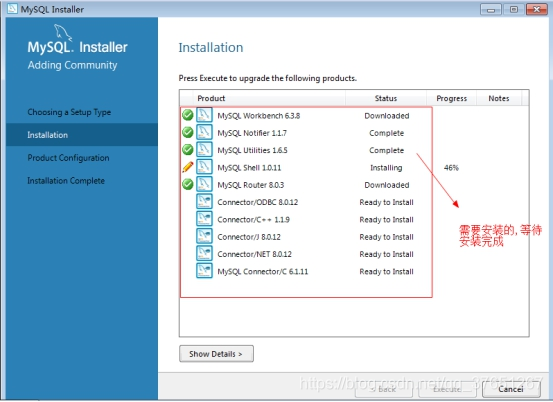Screen dimensions: 553x402
Task: Click the Connector/ODBC 8.0.12 product icon
Action: tap(204, 201)
